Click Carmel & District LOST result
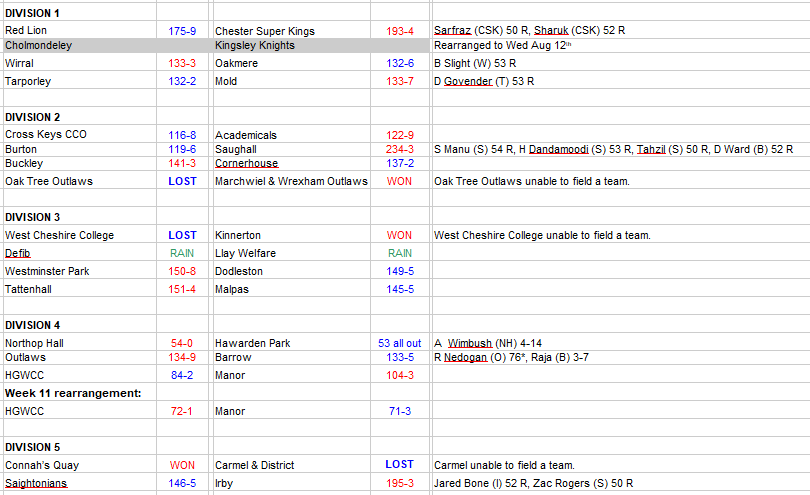Image resolution: width=810 pixels, height=495 pixels. pos(399,465)
